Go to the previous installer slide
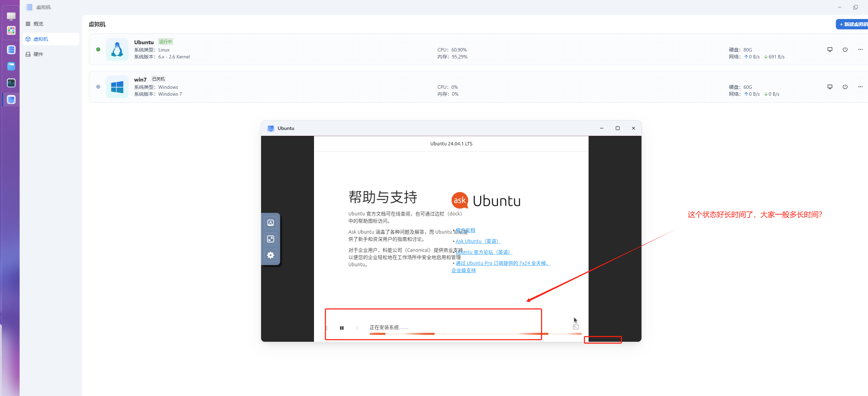This screenshot has width=868, height=396. pyautogui.click(x=327, y=328)
